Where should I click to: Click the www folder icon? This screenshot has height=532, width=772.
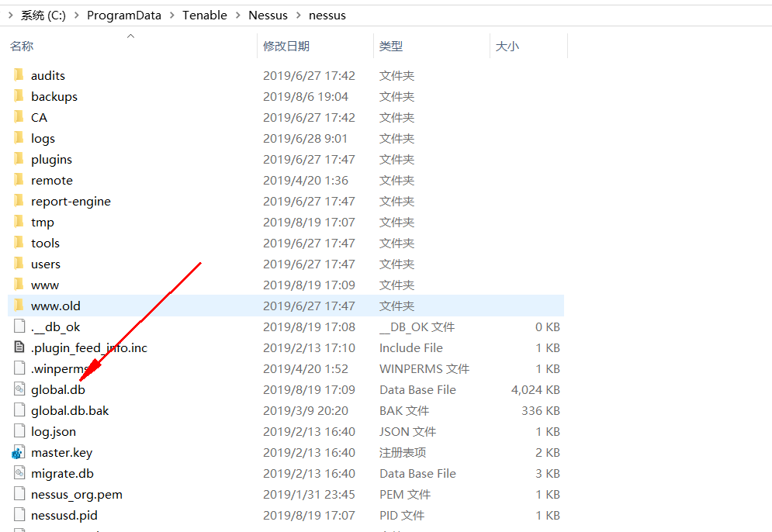pyautogui.click(x=19, y=284)
